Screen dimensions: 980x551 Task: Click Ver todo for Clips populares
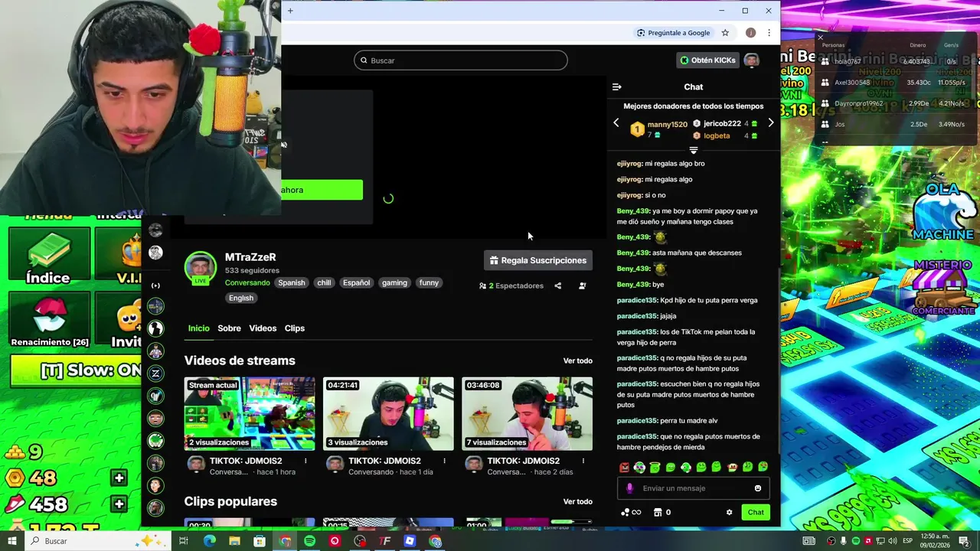(x=578, y=501)
